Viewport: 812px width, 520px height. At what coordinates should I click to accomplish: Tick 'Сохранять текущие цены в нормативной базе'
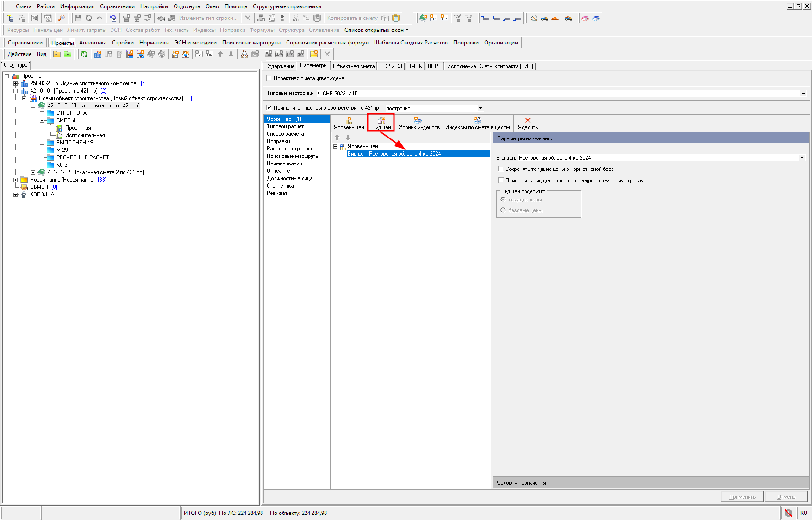[x=501, y=169]
